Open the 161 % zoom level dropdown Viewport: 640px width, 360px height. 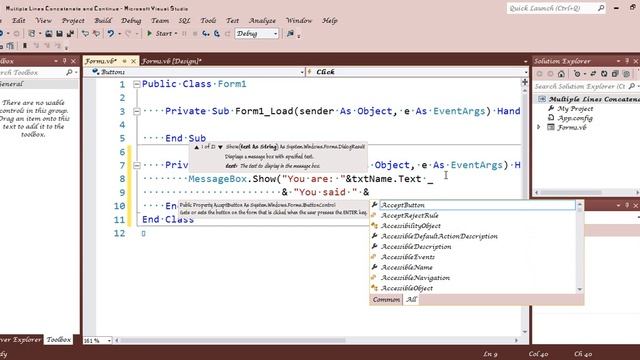109,340
